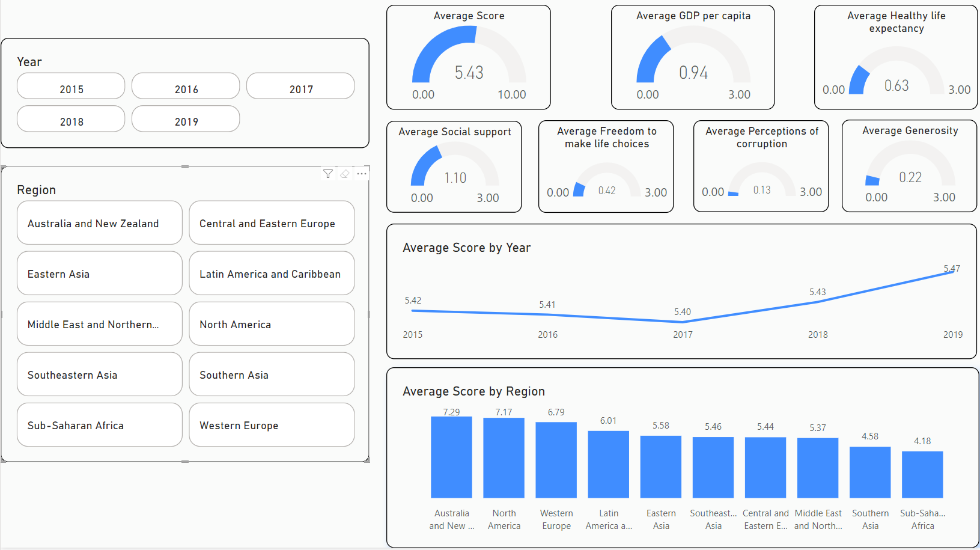Click the Average Score by Year title
The image size is (980, 550).
466,248
